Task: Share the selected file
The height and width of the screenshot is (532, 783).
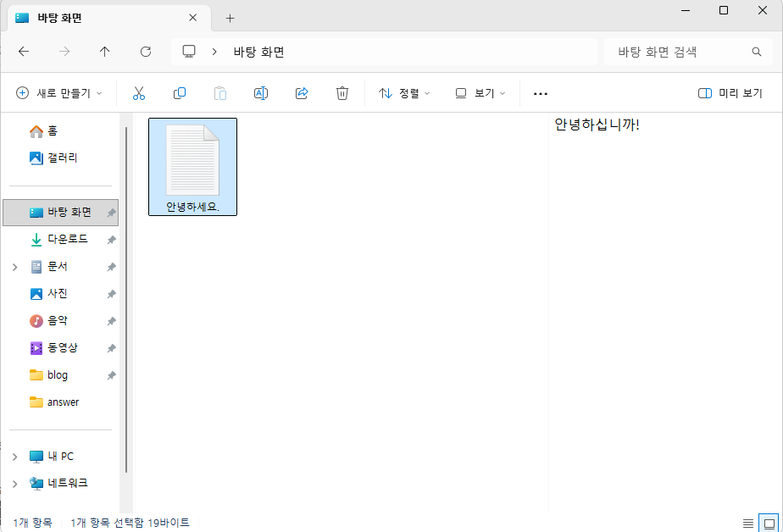Action: pyautogui.click(x=302, y=93)
